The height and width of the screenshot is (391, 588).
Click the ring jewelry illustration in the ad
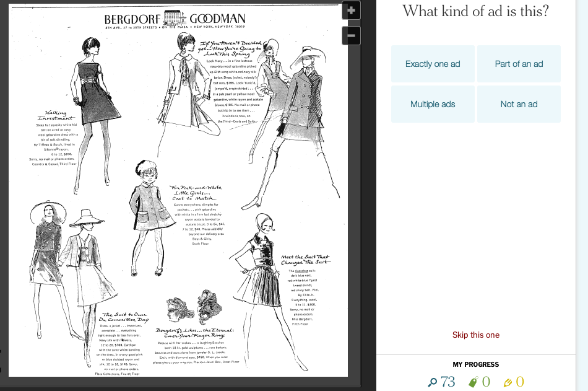click(194, 307)
